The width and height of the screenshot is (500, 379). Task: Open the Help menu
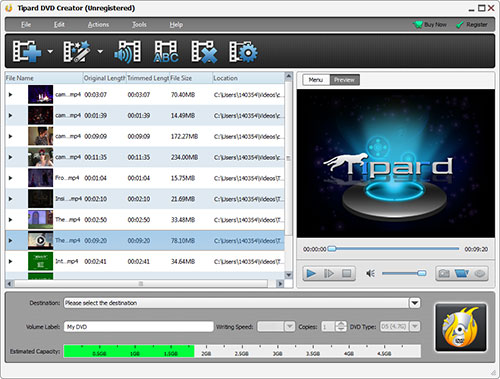tap(176, 25)
